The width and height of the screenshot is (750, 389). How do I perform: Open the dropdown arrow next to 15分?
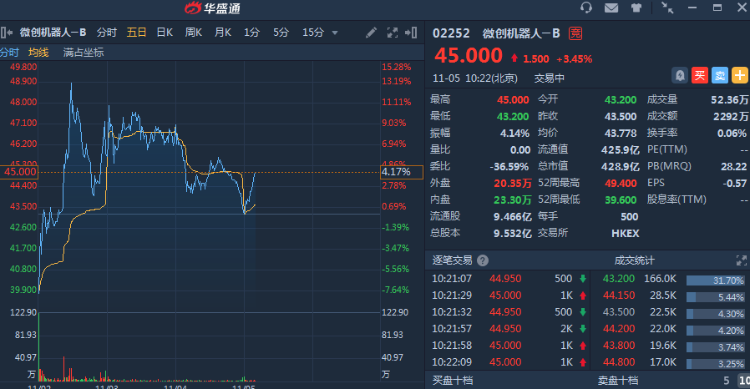pyautogui.click(x=335, y=33)
